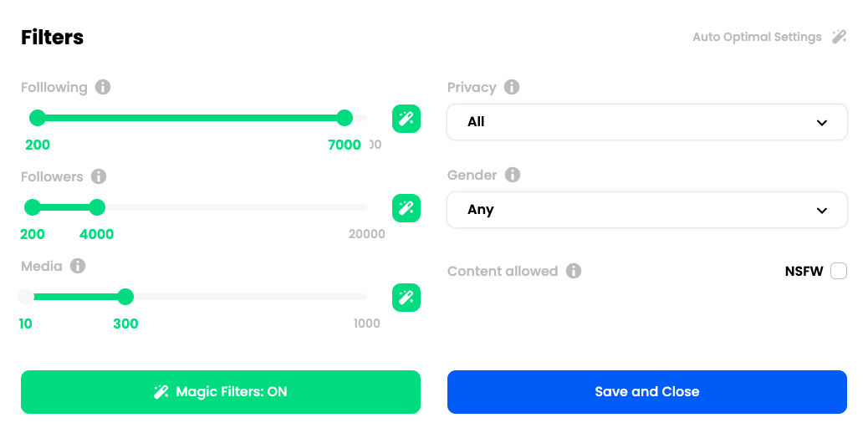Screen dimensions: 868x433
Task: Click the magic wand button beside Media slider
Action: click(x=406, y=298)
